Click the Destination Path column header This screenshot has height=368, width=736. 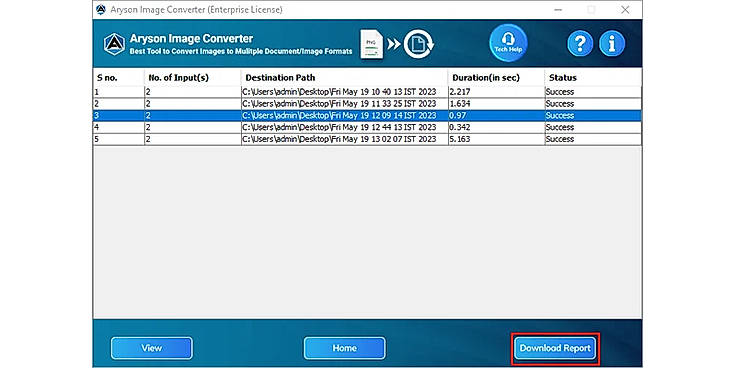tap(345, 77)
